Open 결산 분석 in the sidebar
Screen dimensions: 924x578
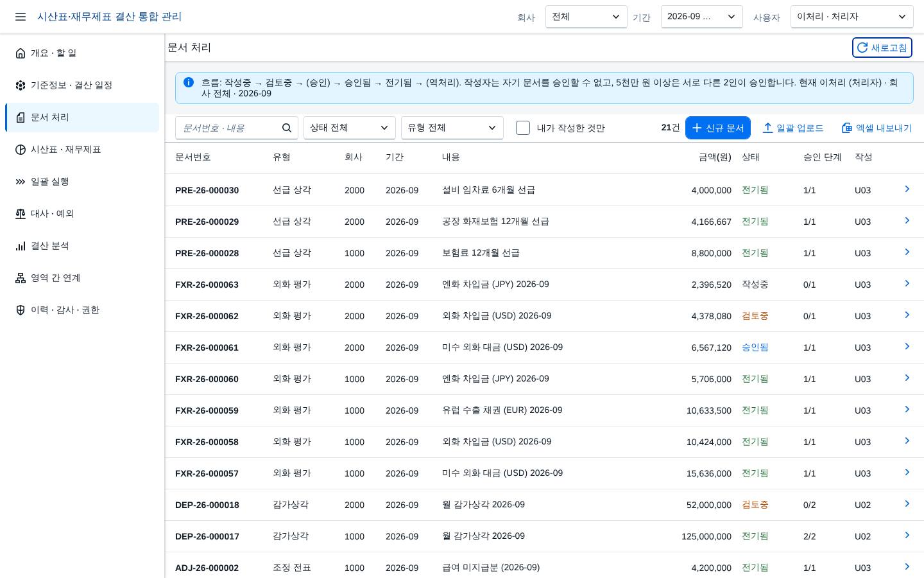click(82, 246)
